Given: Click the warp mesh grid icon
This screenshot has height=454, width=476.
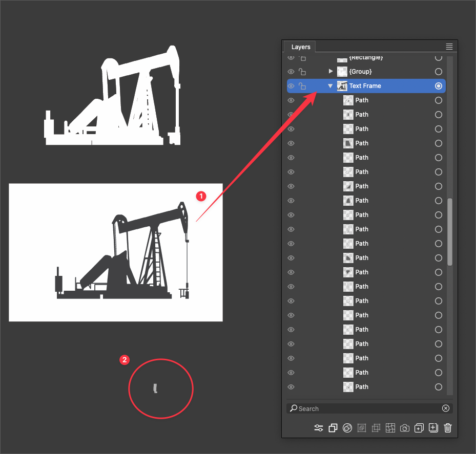Looking at the screenshot, I should click(x=390, y=428).
